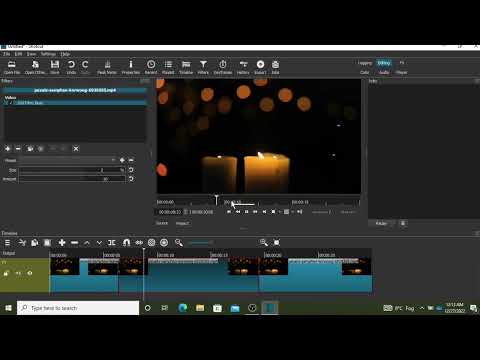This screenshot has width=480, height=360.
Task: Toggle the Filters panel from toolbar
Action: click(x=203, y=67)
